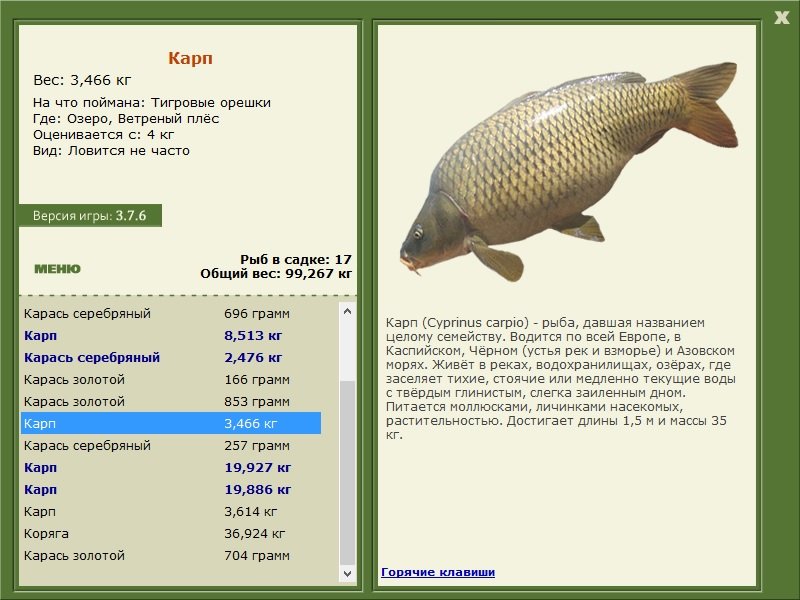Image resolution: width=800 pixels, height=600 pixels.
Task: Pick Карась золотой 704 грамм row
Action: [x=170, y=556]
